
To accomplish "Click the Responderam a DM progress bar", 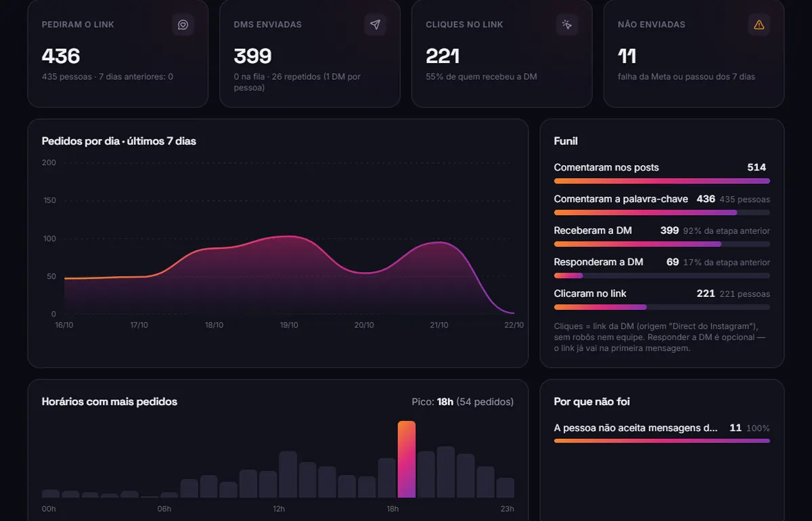I will [662, 276].
